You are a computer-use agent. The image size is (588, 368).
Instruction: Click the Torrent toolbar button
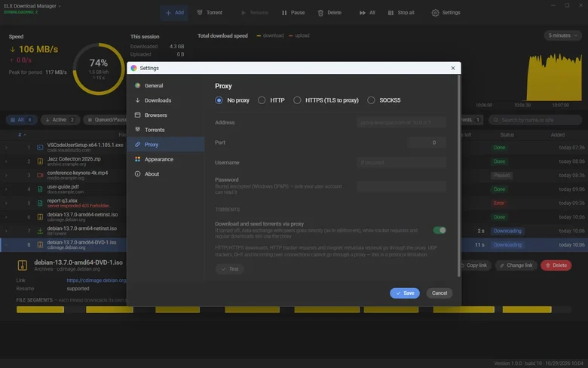(210, 13)
